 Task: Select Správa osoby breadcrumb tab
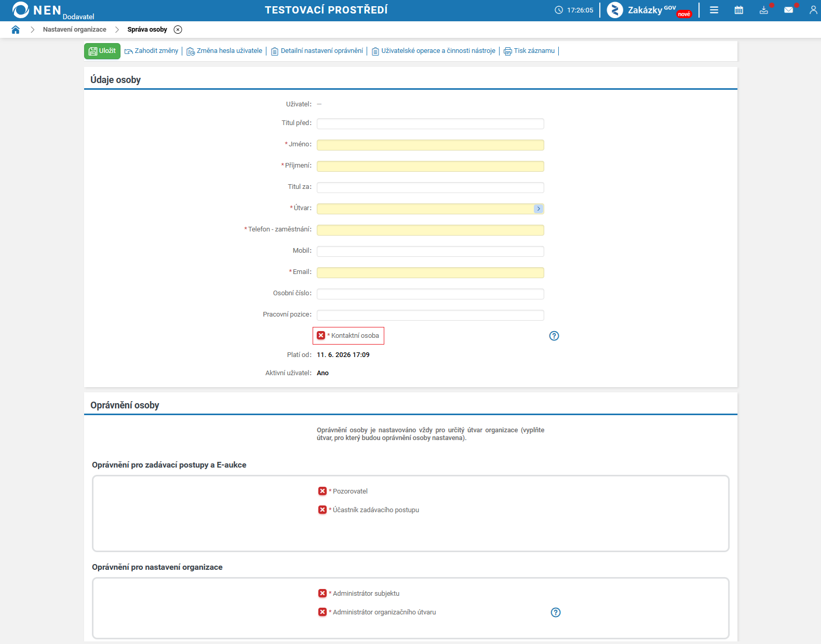pyautogui.click(x=147, y=30)
